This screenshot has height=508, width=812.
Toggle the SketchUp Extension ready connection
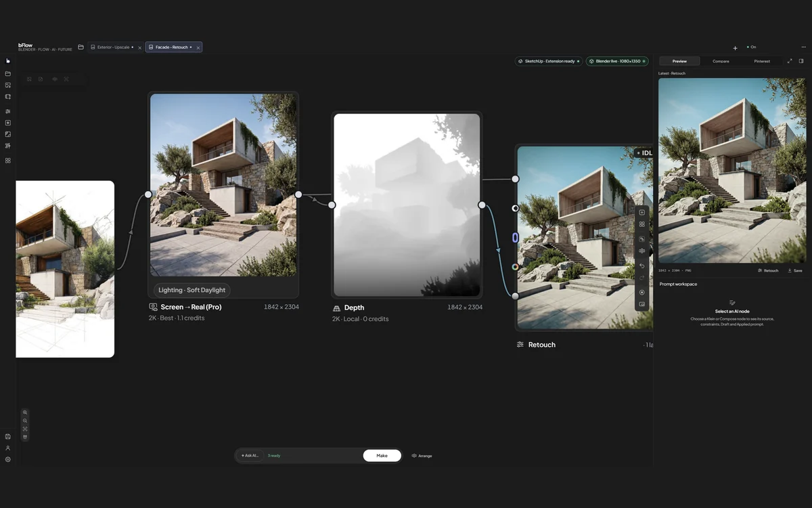point(549,61)
